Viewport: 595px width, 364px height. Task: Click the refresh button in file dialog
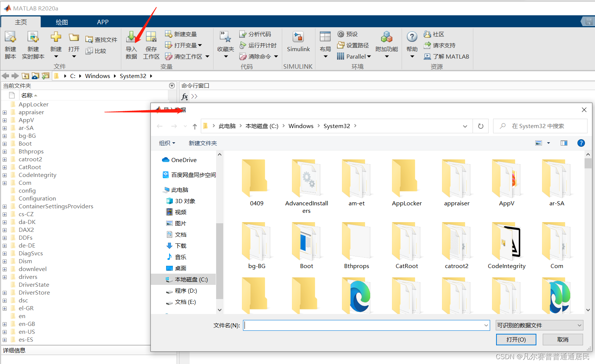(x=481, y=126)
